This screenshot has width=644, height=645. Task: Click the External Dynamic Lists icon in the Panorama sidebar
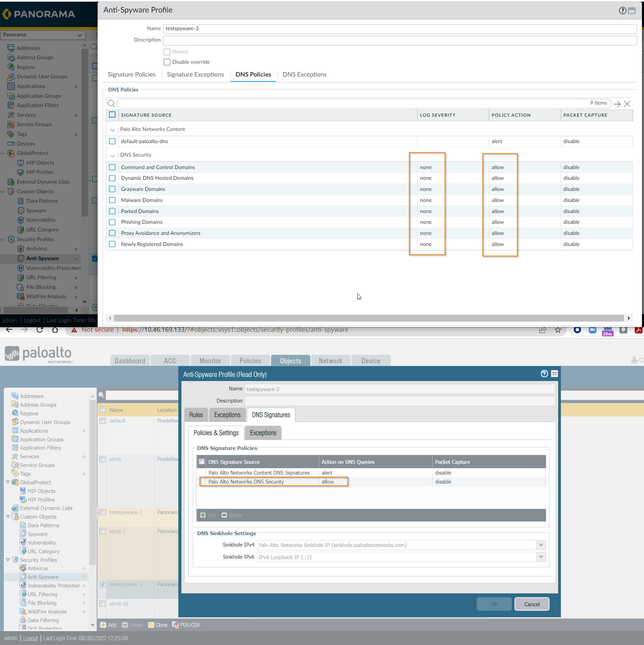pyautogui.click(x=11, y=182)
